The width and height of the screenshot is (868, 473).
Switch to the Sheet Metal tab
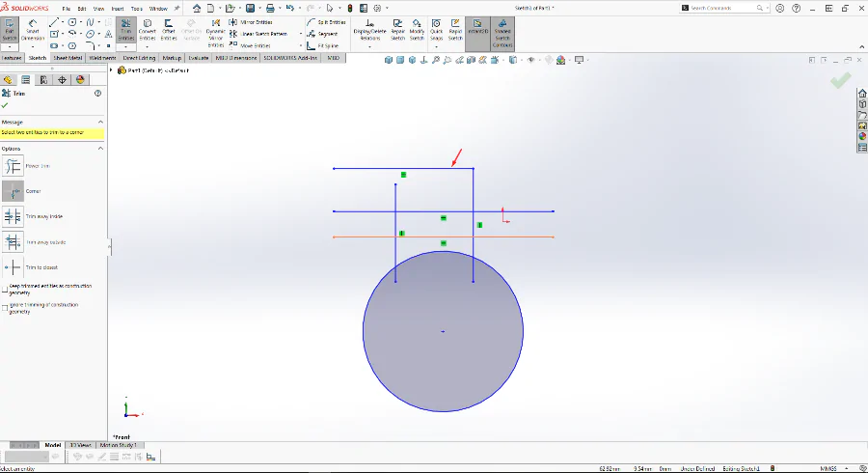click(68, 58)
